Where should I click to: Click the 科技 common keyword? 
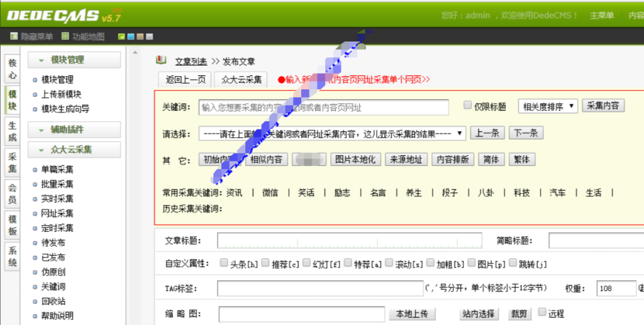[521, 193]
